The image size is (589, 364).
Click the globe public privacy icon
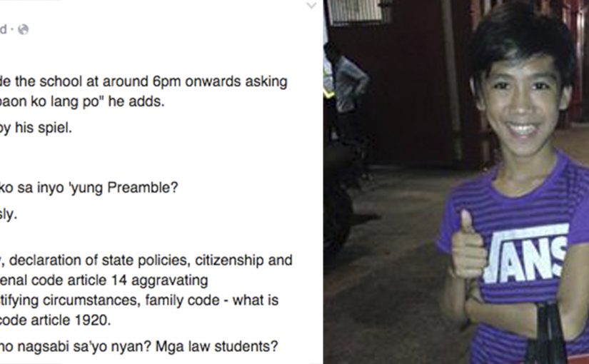tap(24, 29)
